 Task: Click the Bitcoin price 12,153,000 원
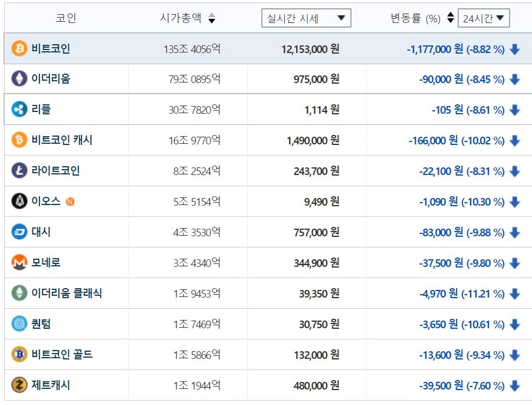point(310,49)
